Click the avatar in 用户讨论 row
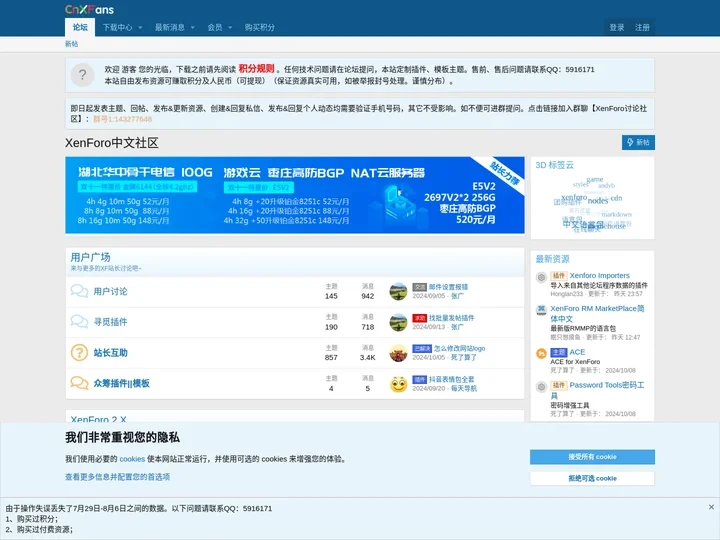 pyautogui.click(x=398, y=291)
